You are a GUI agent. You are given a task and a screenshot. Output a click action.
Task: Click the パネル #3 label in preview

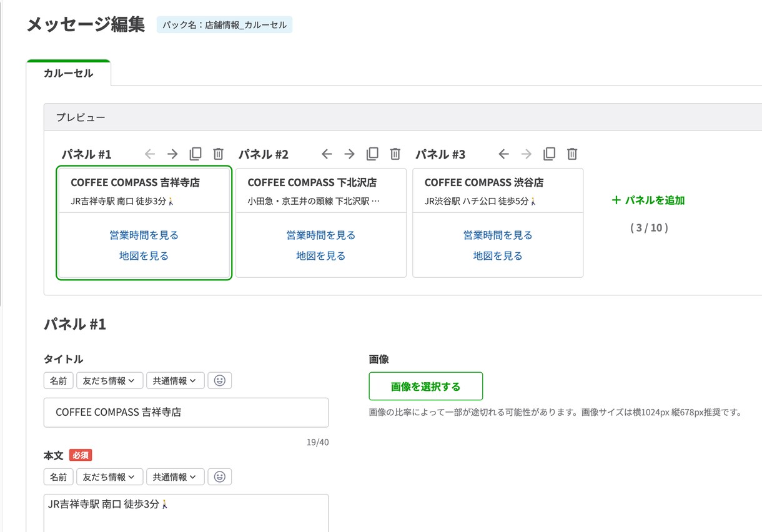(x=440, y=154)
